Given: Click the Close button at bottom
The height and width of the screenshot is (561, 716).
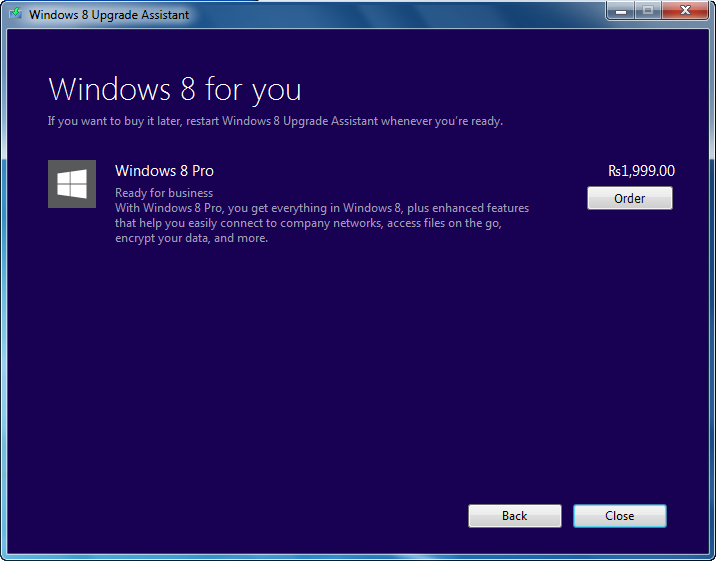Looking at the screenshot, I should (x=620, y=516).
